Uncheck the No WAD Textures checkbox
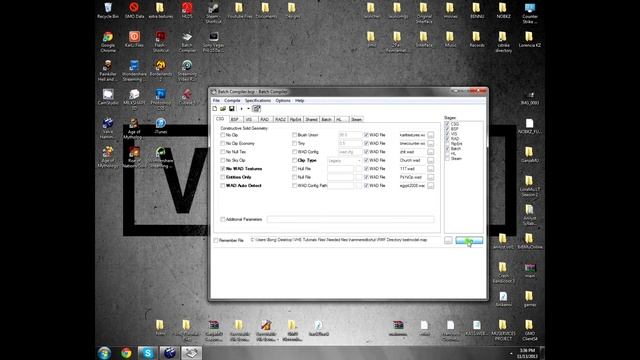Image resolution: width=640 pixels, height=360 pixels. click(223, 169)
